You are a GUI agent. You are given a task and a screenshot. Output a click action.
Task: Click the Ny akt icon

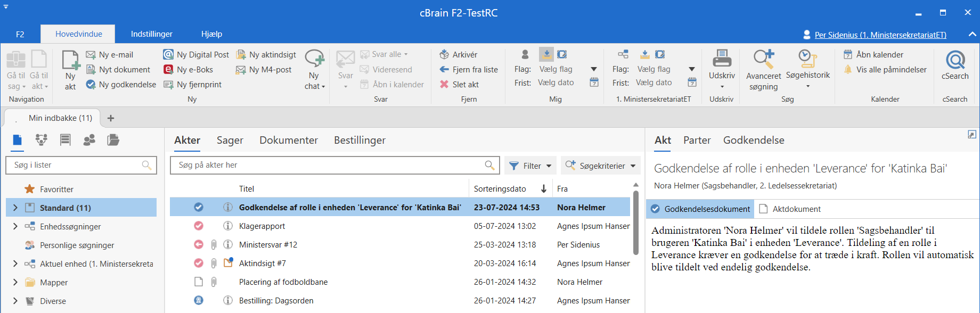click(x=70, y=61)
